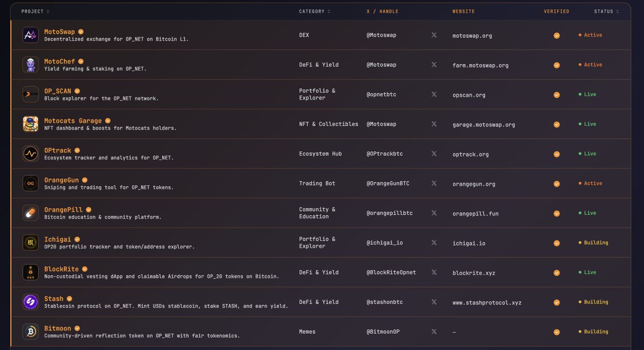Click the Building status in Stash row
644x350 pixels.
(594, 302)
